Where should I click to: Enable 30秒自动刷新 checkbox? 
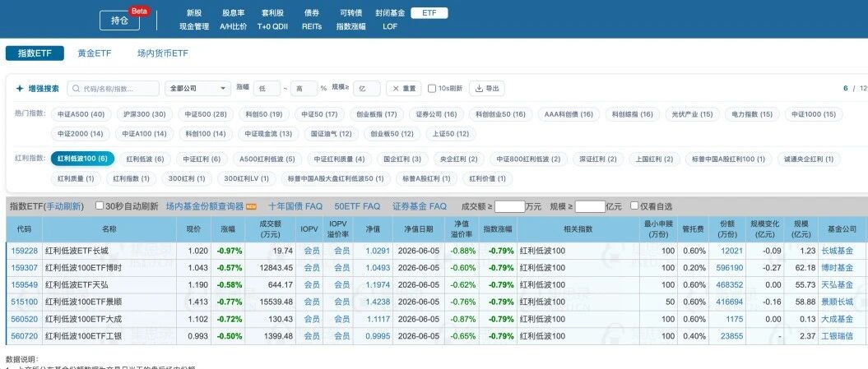[100, 205]
